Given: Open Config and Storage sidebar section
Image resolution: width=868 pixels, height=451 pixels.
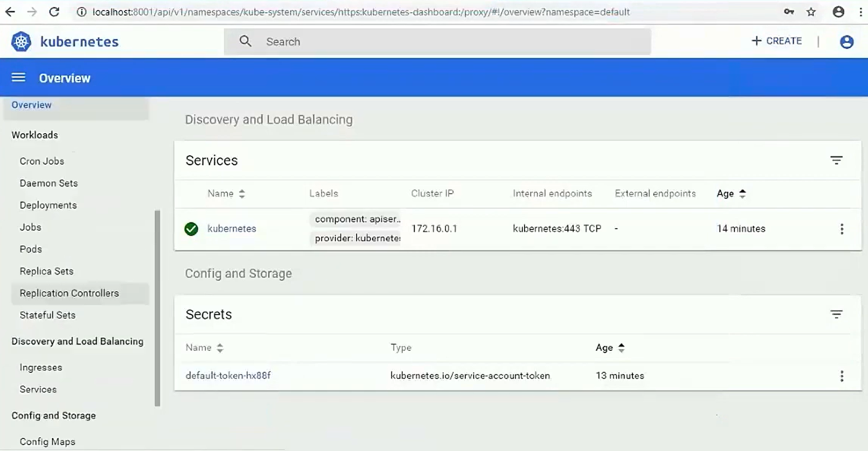Looking at the screenshot, I should click(x=53, y=416).
